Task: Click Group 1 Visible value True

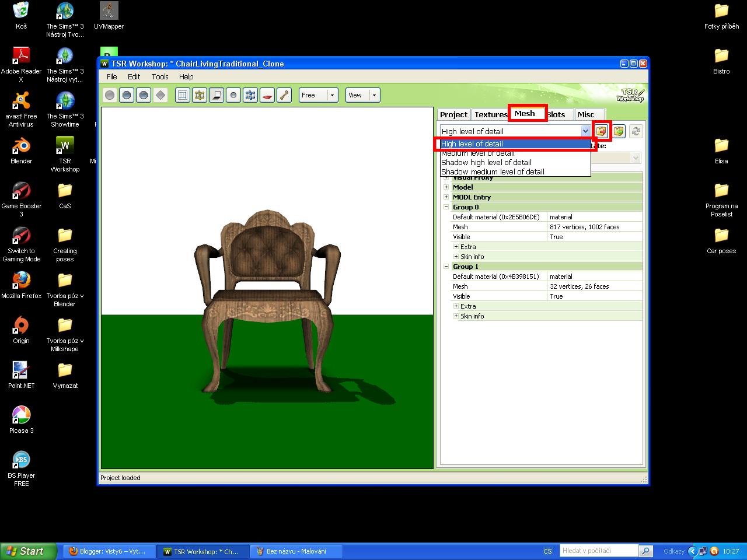Action: (x=595, y=296)
